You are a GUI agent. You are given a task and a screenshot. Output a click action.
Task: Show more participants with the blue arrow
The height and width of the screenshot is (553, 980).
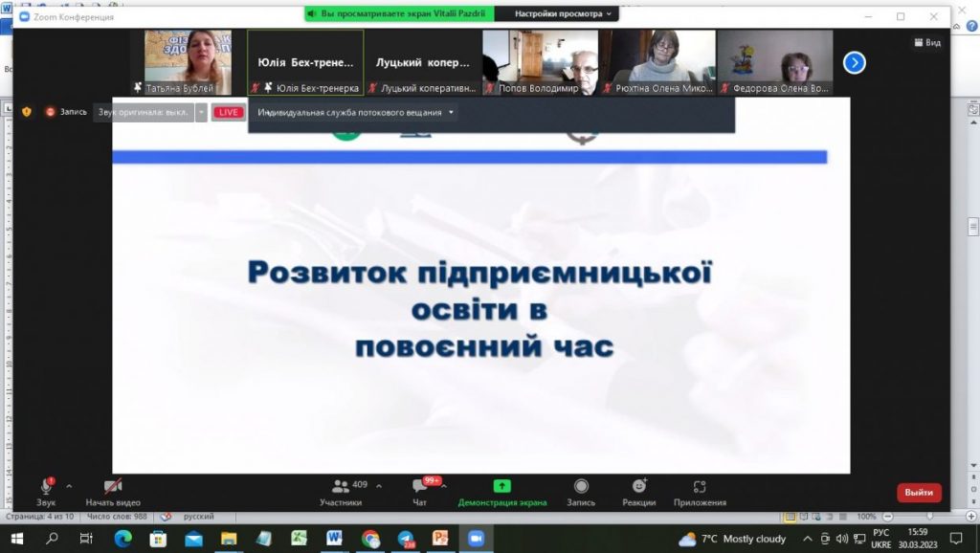pyautogui.click(x=854, y=62)
